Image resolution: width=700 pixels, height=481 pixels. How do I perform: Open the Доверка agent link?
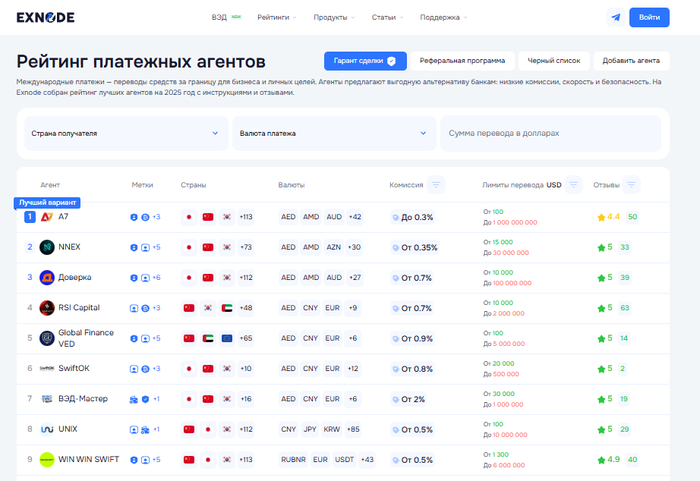[x=75, y=277]
